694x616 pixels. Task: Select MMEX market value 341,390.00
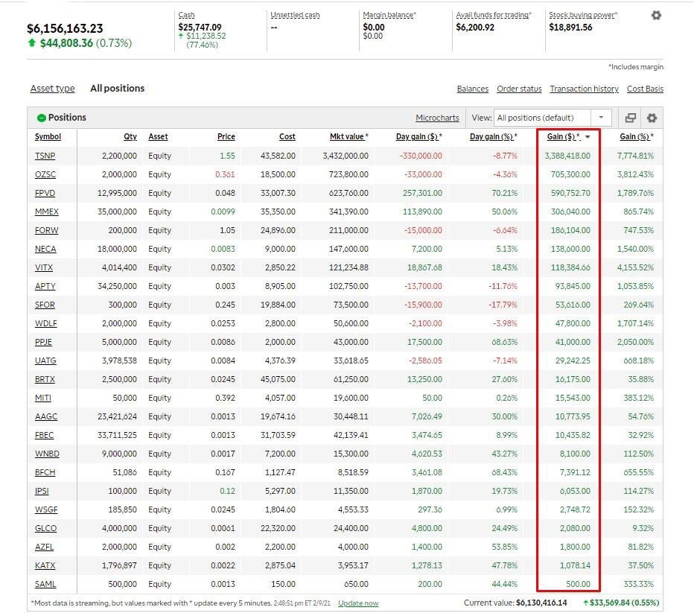point(348,212)
